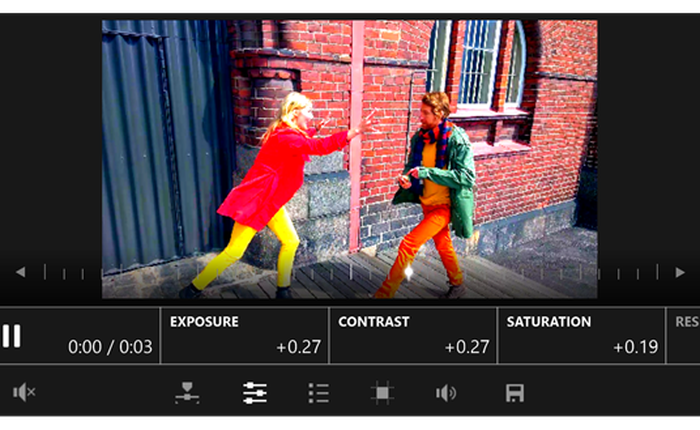
Task: Select the crop frame icon
Action: point(382,393)
